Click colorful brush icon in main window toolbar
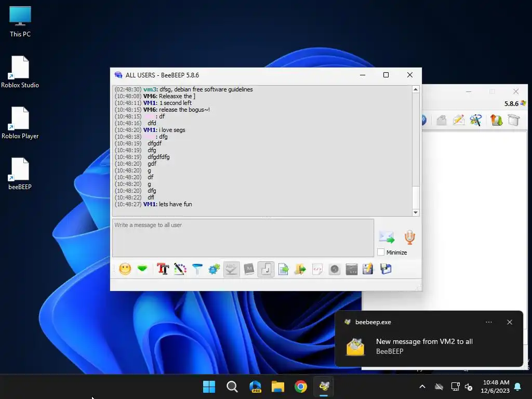 pyautogui.click(x=476, y=120)
